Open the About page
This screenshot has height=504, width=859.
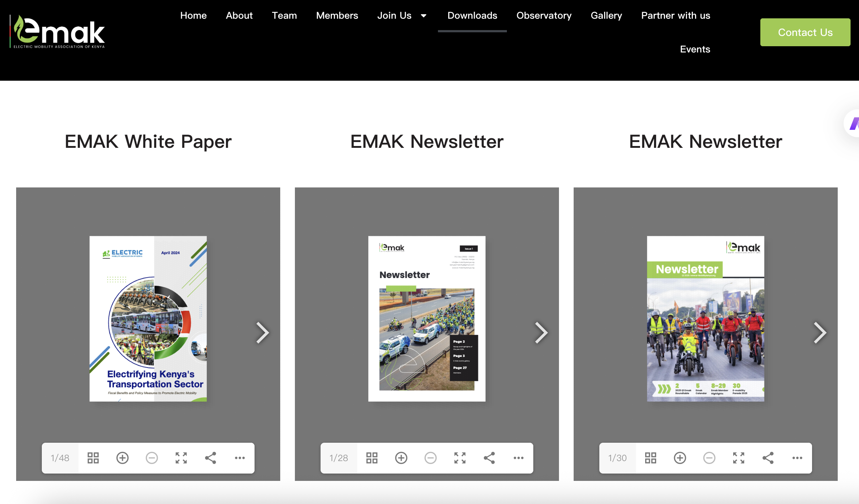tap(239, 15)
